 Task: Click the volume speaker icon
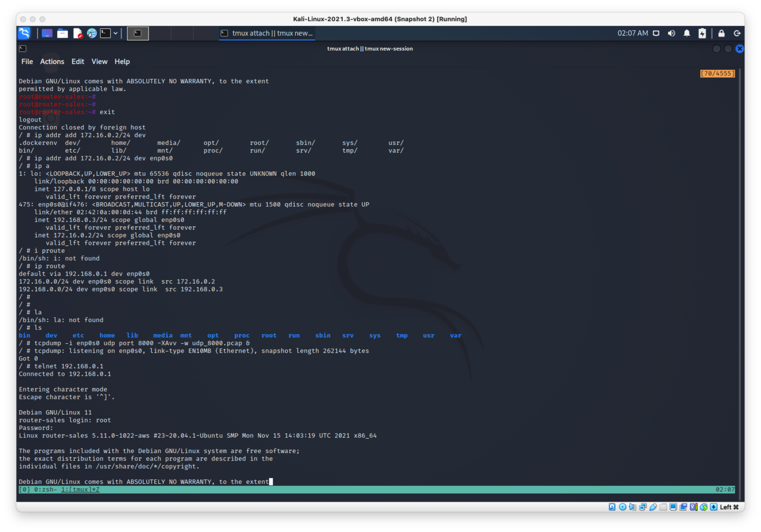671,33
